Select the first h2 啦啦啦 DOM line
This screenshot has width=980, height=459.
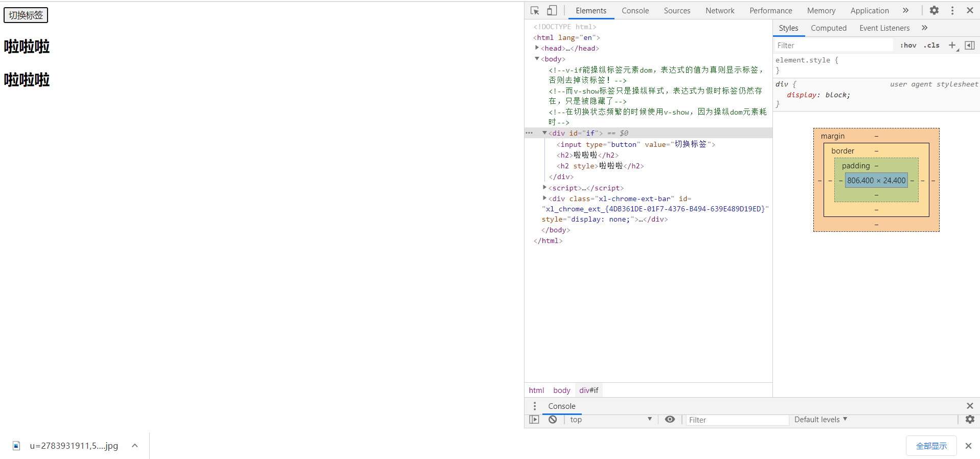click(587, 155)
